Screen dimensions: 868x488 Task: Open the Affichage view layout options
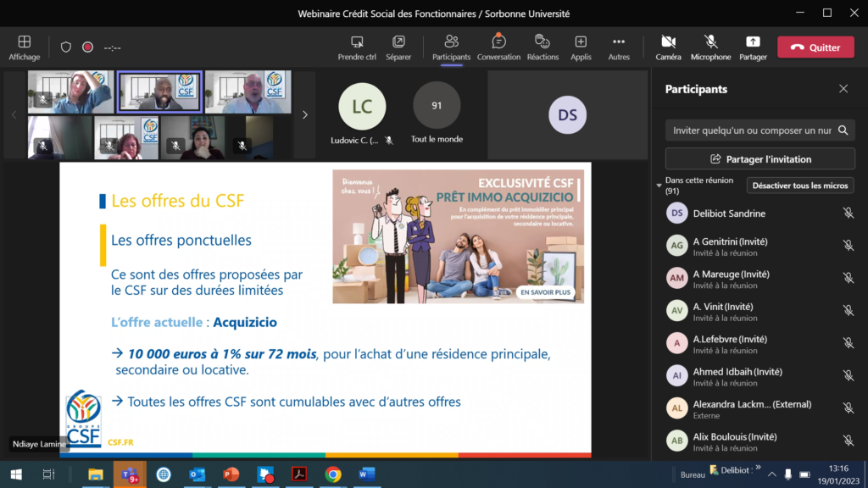click(x=24, y=47)
